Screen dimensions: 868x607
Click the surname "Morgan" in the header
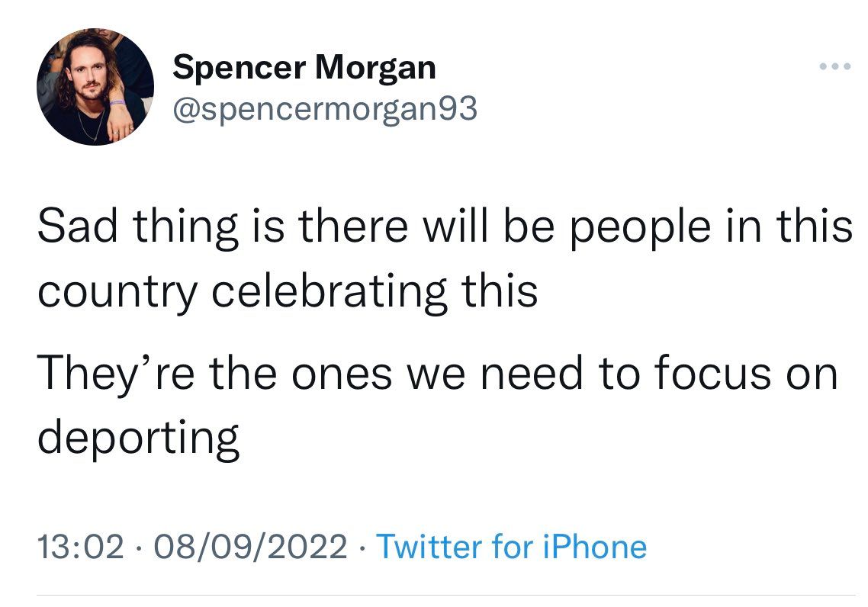click(375, 69)
